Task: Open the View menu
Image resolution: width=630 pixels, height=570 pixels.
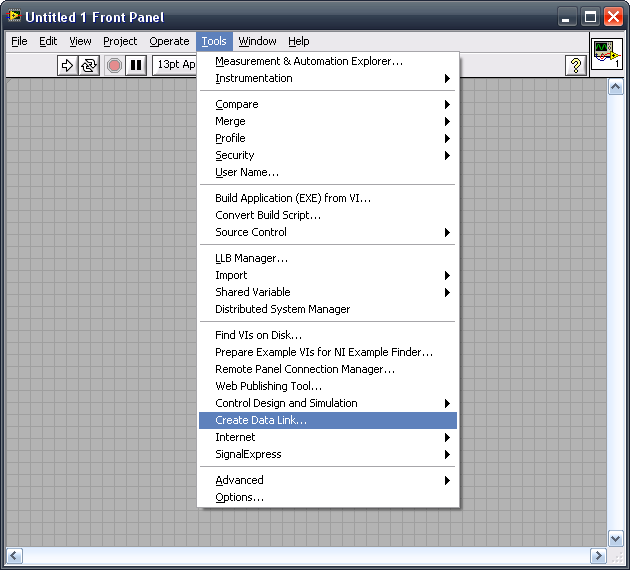Action: [x=80, y=41]
